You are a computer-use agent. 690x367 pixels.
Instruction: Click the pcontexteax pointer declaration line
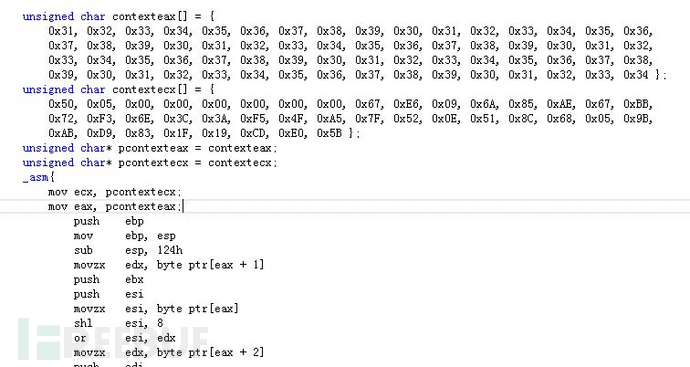[x=150, y=148]
